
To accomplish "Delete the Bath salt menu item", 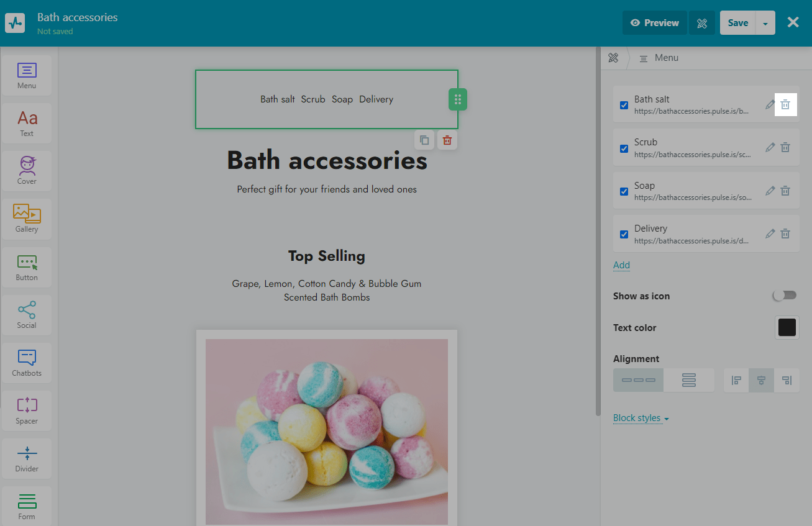I will point(785,105).
